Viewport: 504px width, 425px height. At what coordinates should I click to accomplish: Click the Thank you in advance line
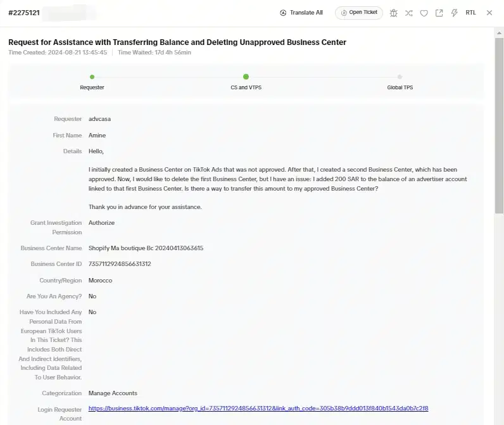pos(145,207)
